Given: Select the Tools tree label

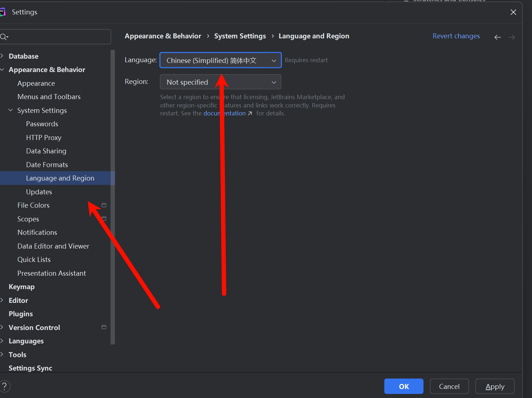Looking at the screenshot, I should (x=17, y=355).
